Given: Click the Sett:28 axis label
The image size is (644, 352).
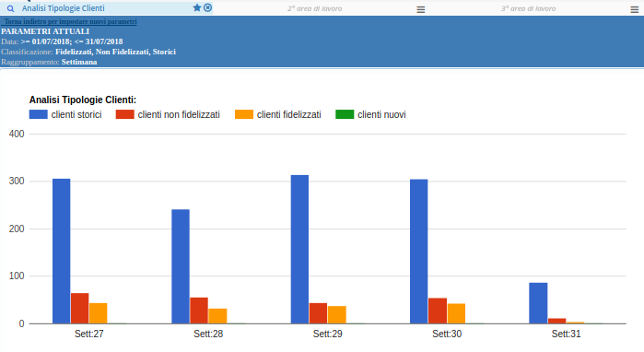Looking at the screenshot, I should click(208, 334).
